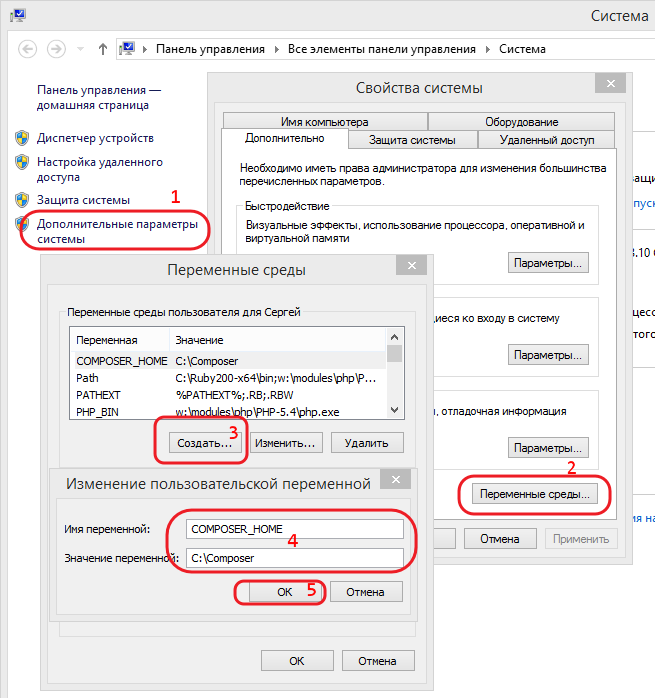Click the Back navigation arrow

click(x=27, y=48)
